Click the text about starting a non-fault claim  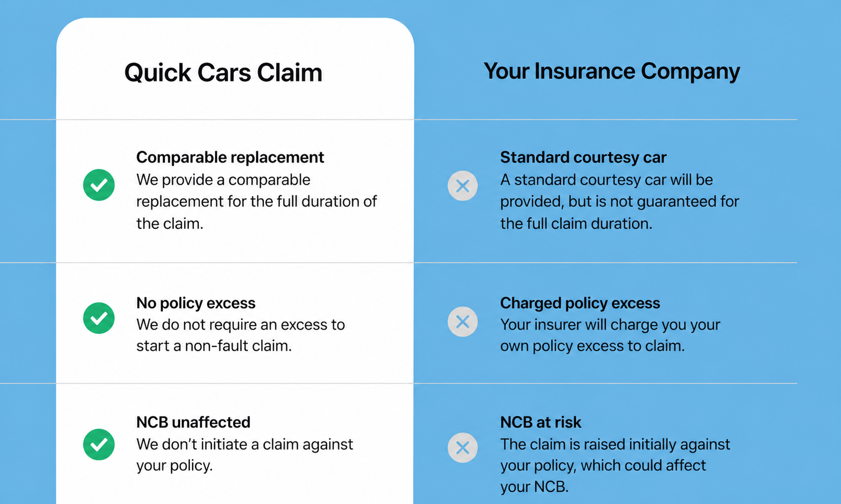tap(240, 335)
